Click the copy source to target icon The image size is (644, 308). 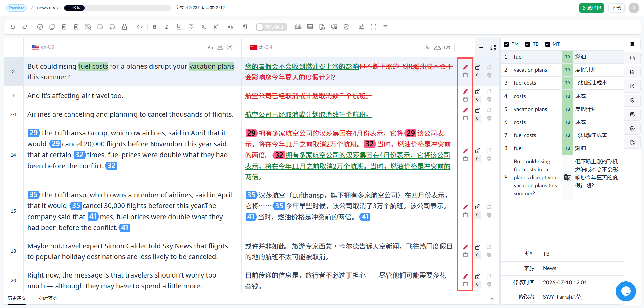[x=52, y=27]
